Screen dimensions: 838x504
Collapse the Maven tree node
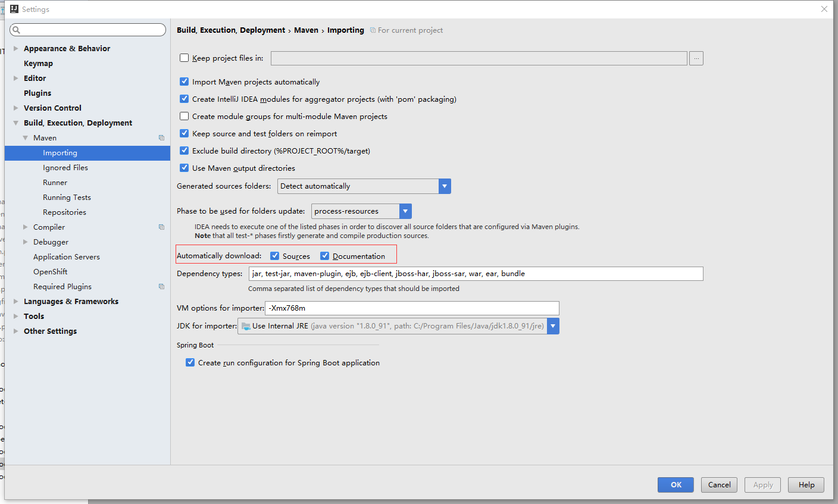pyautogui.click(x=25, y=137)
